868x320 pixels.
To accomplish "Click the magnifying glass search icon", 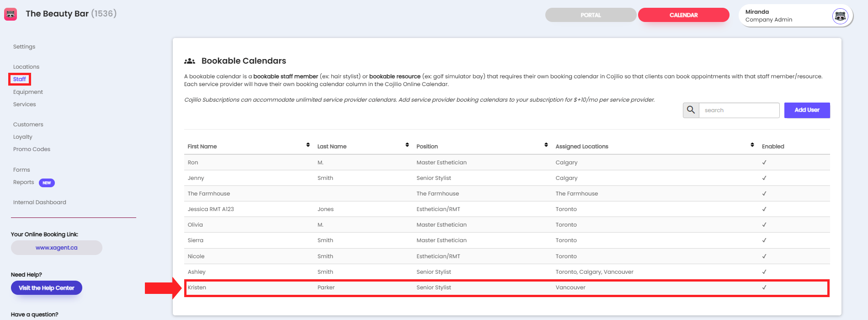I will (x=691, y=110).
